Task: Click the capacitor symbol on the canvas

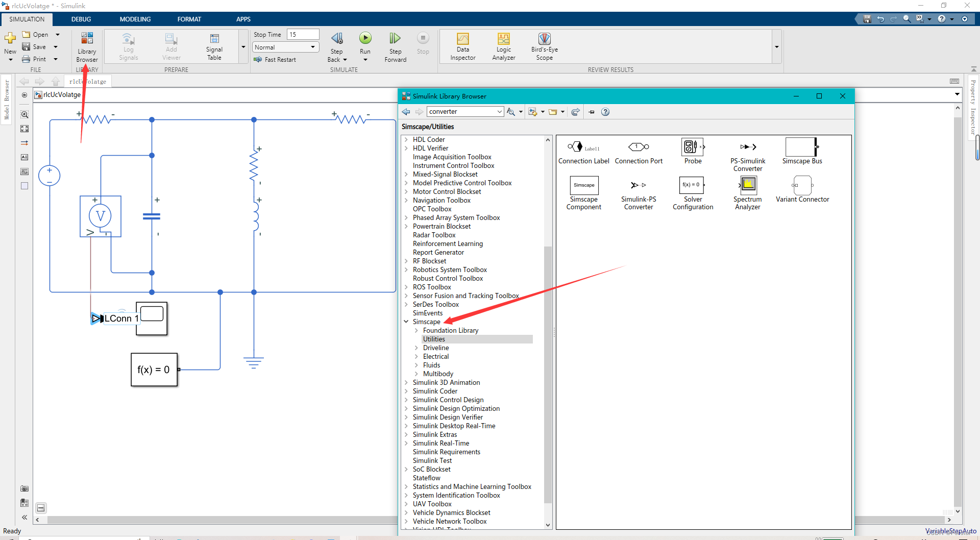Action: tap(152, 216)
